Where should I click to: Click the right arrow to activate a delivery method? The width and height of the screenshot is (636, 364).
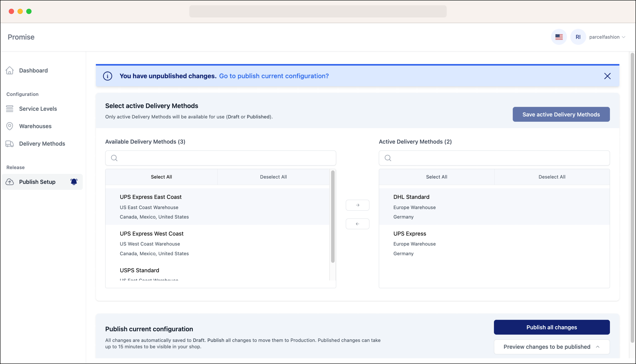click(357, 205)
